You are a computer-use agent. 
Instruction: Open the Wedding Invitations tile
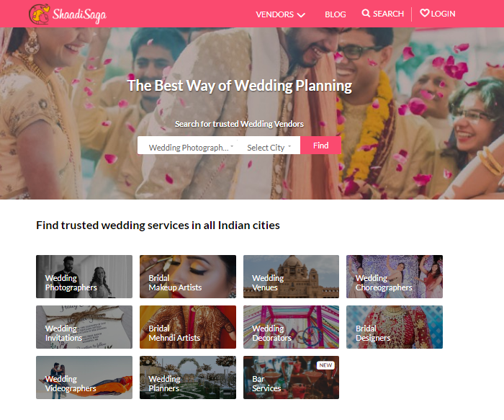click(84, 327)
